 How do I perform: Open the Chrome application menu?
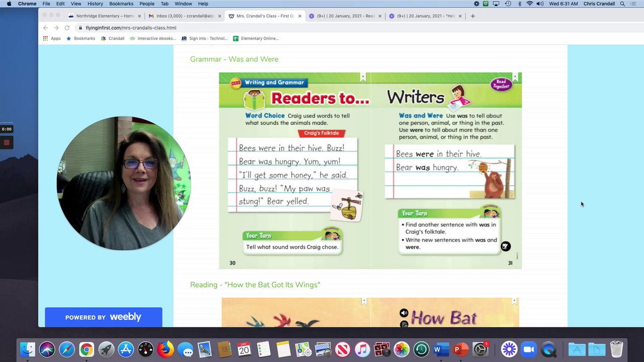pyautogui.click(x=27, y=4)
